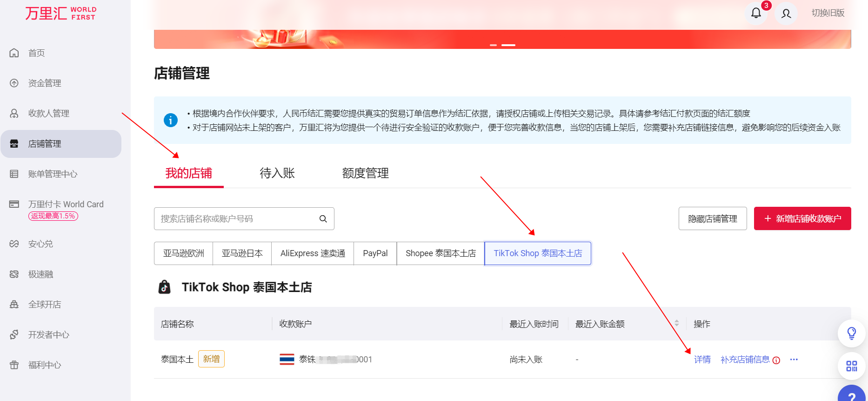
Task: Click the first banner carousel indicator
Action: pos(493,45)
